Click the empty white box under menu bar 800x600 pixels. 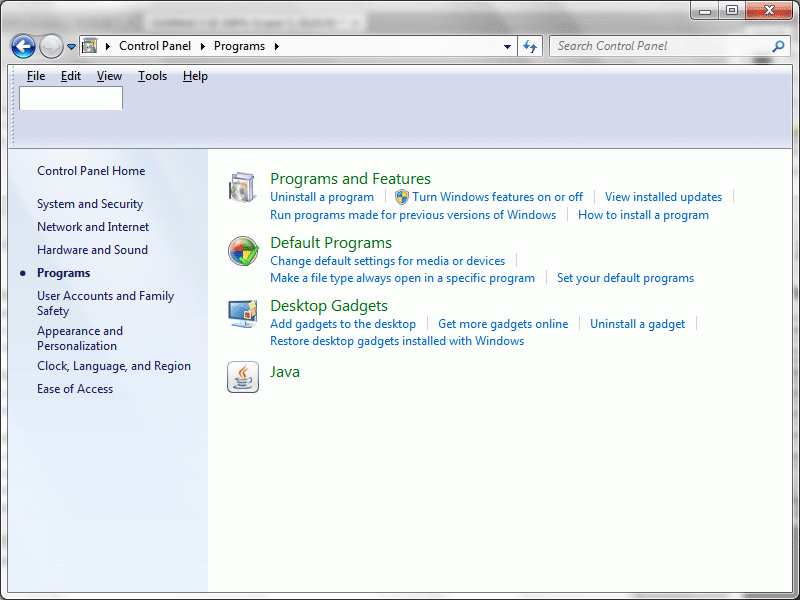pyautogui.click(x=71, y=98)
